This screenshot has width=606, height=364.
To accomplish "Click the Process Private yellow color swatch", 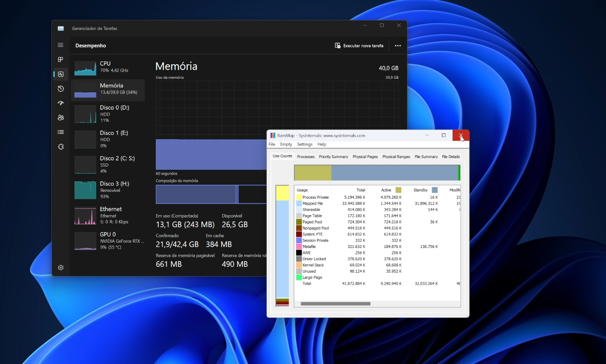I will pos(299,197).
